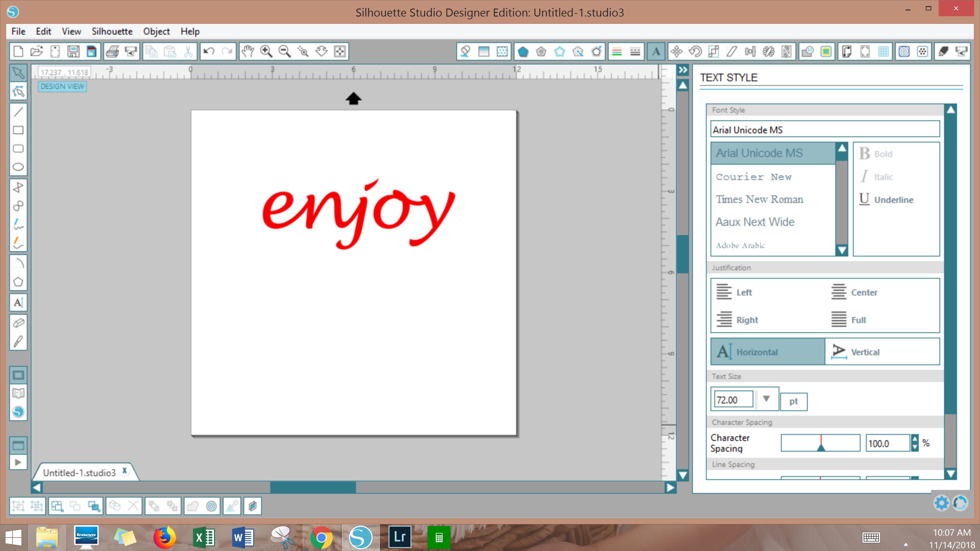Click the Save floppy disk icon
The width and height of the screenshot is (980, 551).
point(73,51)
